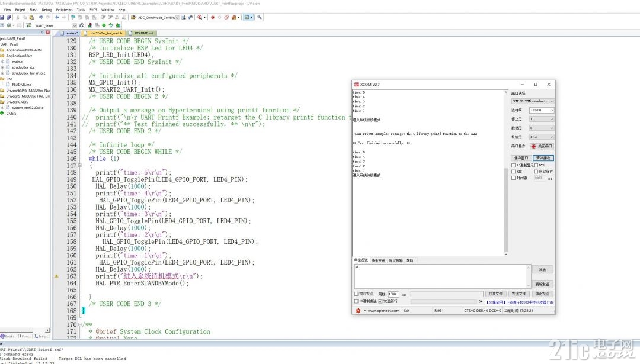
Task: Toggle the DTR checkbox in XCOM
Action: (x=536, y=165)
